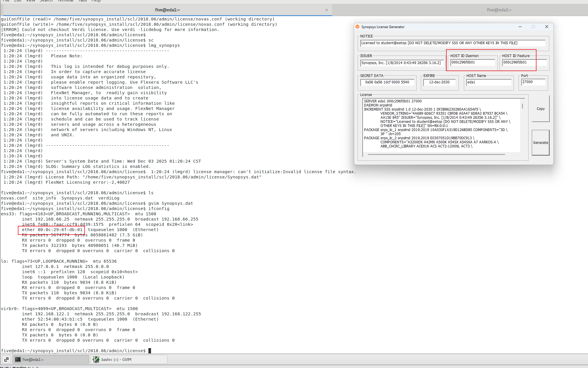Click the horizontal scrollbar of the License box
Screen dimensions: 588x368
point(436,154)
